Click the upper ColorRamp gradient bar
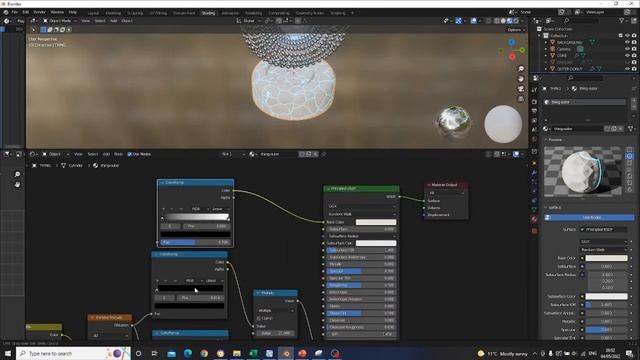This screenshot has width=640, height=360. (x=196, y=217)
